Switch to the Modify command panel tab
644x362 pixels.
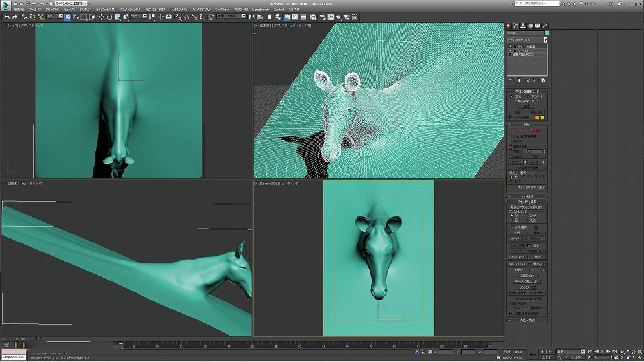pos(515,26)
